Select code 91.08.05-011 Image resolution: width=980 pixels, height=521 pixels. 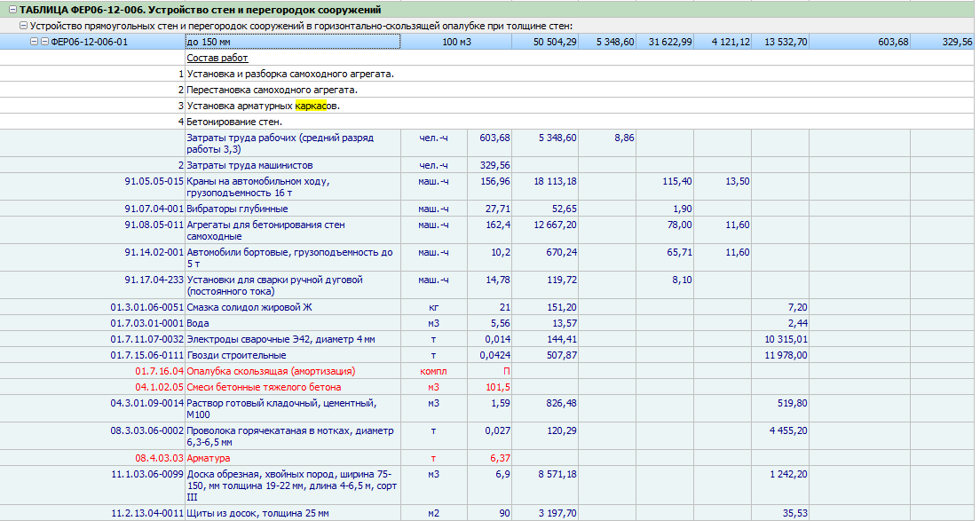[x=154, y=225]
